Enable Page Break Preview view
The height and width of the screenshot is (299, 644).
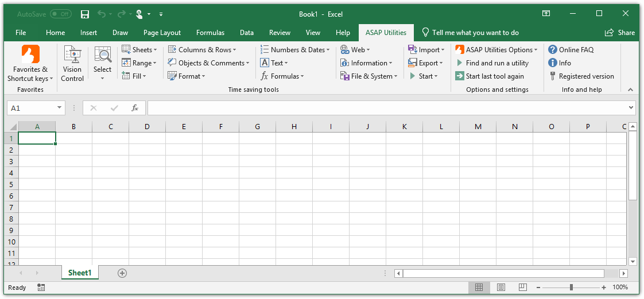point(522,288)
